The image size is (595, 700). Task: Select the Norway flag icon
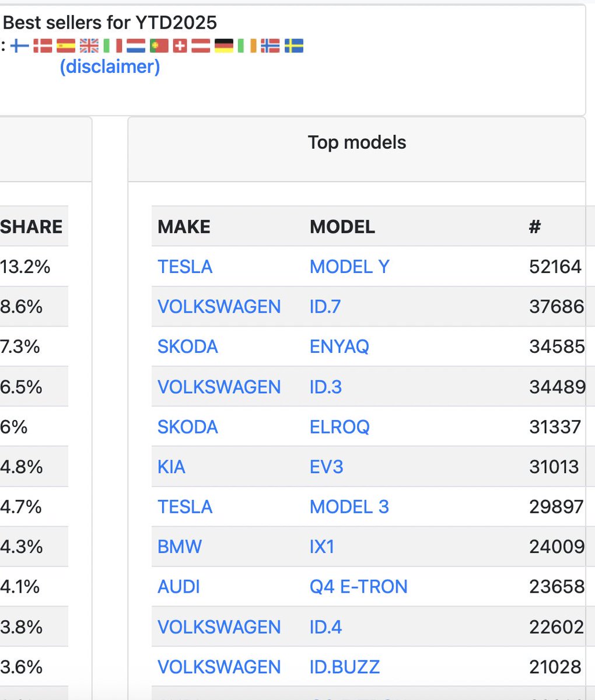270,45
